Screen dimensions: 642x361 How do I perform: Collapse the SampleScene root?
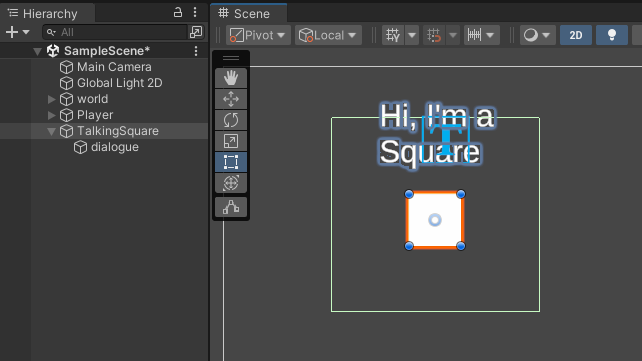coord(38,51)
